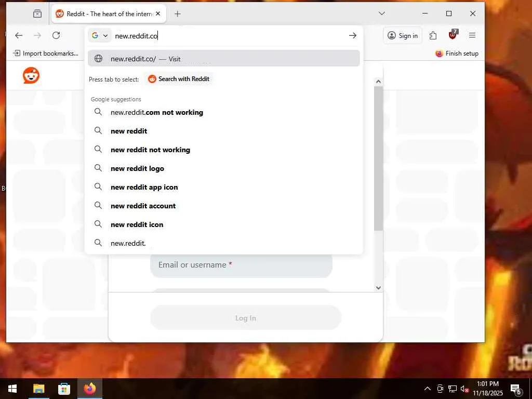The width and height of the screenshot is (532, 399).
Task: Select the 'new reddit' suggestion
Action: [223, 131]
